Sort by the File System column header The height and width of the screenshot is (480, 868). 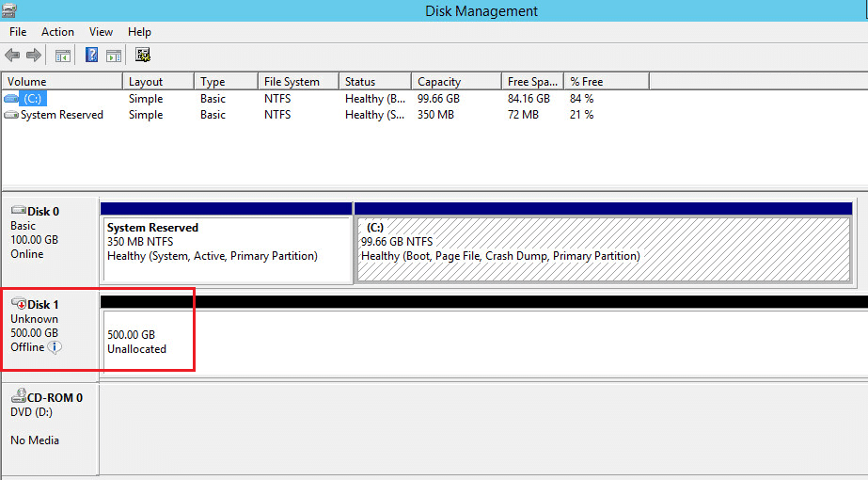coord(299,82)
